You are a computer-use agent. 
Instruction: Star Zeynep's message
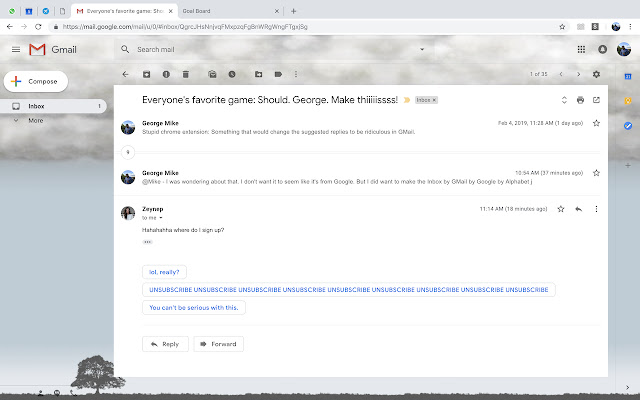pyautogui.click(x=561, y=209)
